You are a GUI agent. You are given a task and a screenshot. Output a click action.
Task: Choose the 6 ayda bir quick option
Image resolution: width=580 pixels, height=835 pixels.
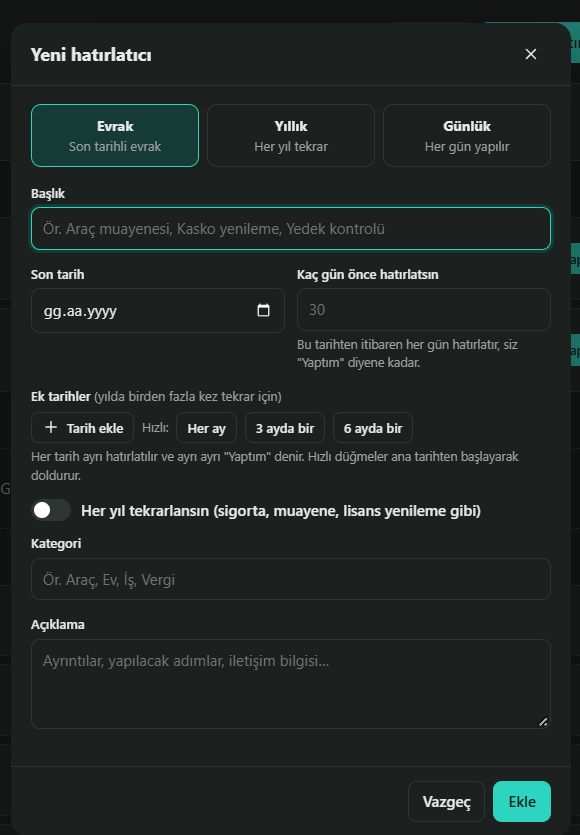click(373, 428)
